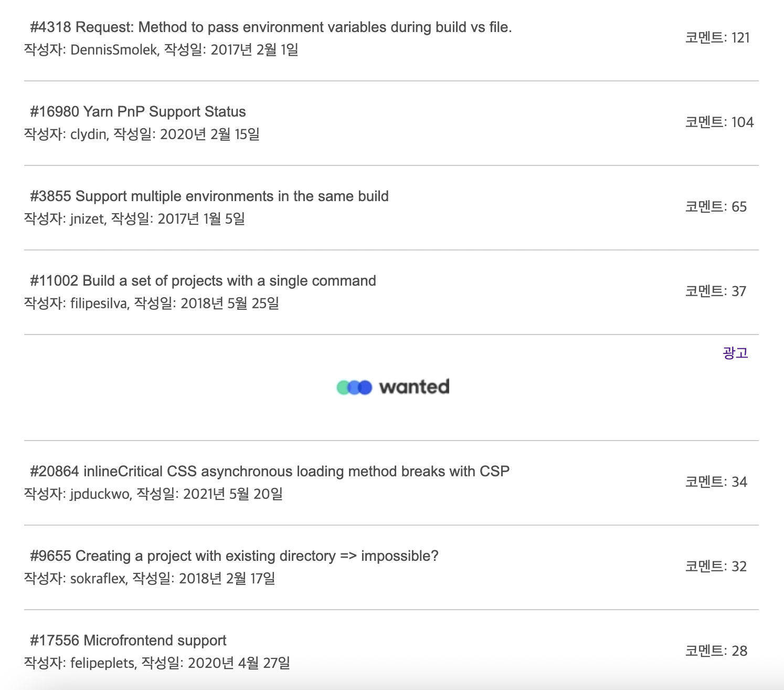Open issue #9655 about existing directory projects

click(234, 556)
